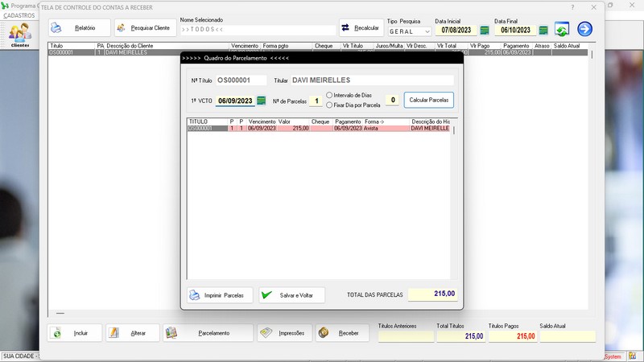Click the Parcelamento documents icon
This screenshot has width=644, height=362.
171,333
